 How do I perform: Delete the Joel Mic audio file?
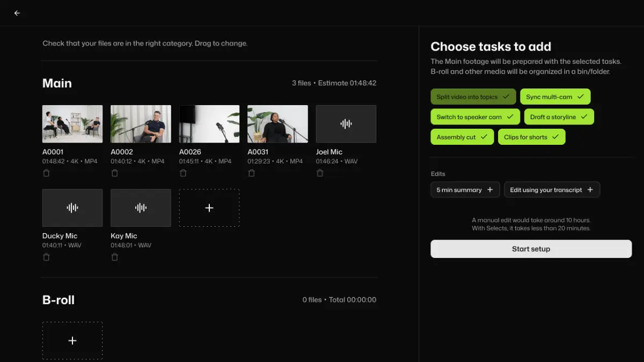320,173
